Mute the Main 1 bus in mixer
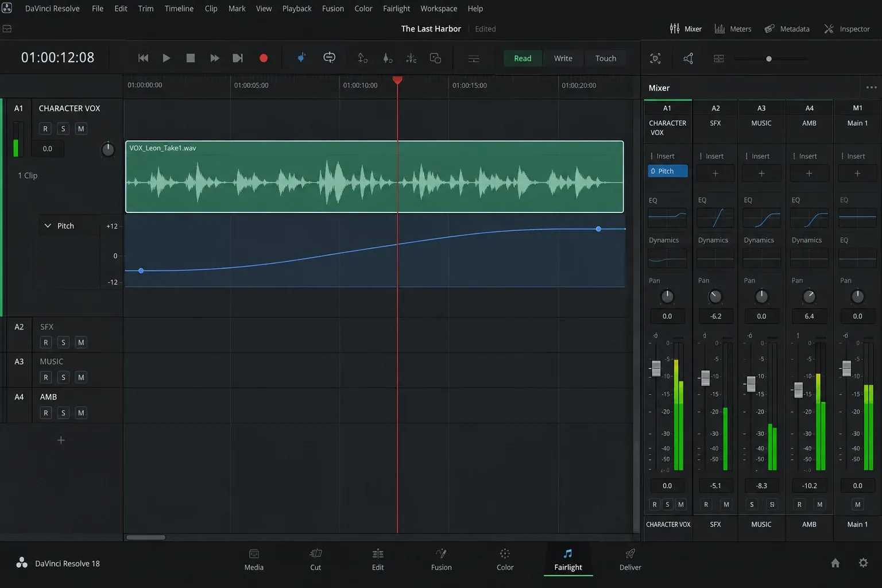 pyautogui.click(x=857, y=505)
